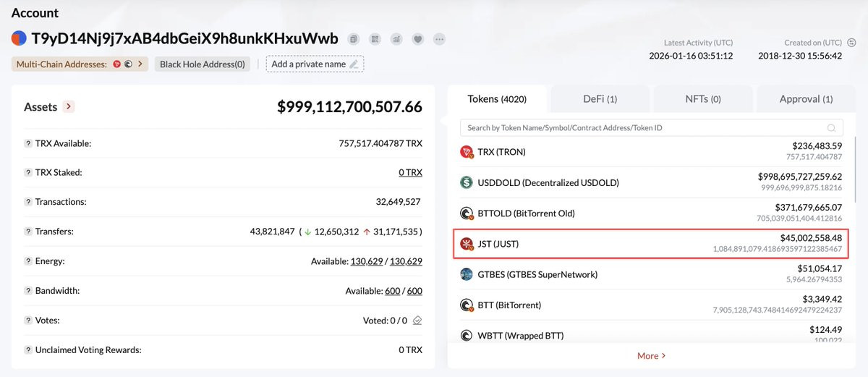Click the GTBES value $51,054.17

(818, 268)
